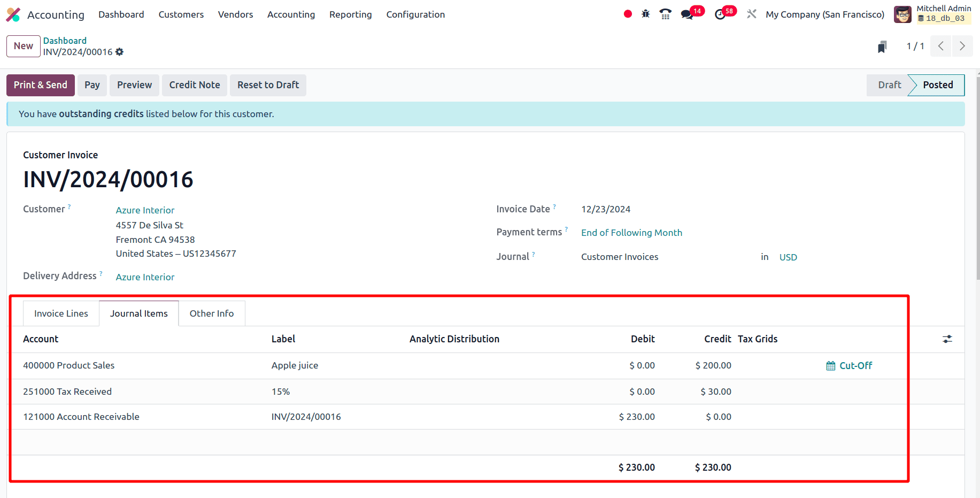Click the gear icon next to INV/2024/00016
Viewport: 980px width, 498px height.
pos(120,52)
